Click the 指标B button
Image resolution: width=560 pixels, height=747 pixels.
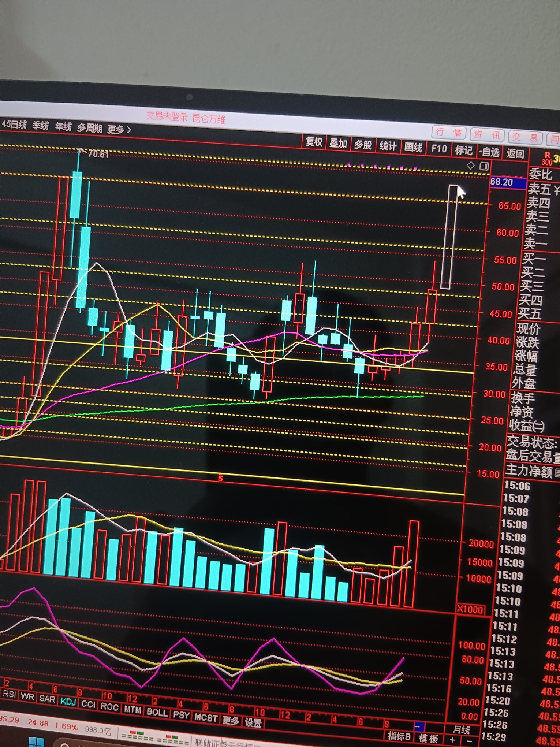tap(399, 736)
